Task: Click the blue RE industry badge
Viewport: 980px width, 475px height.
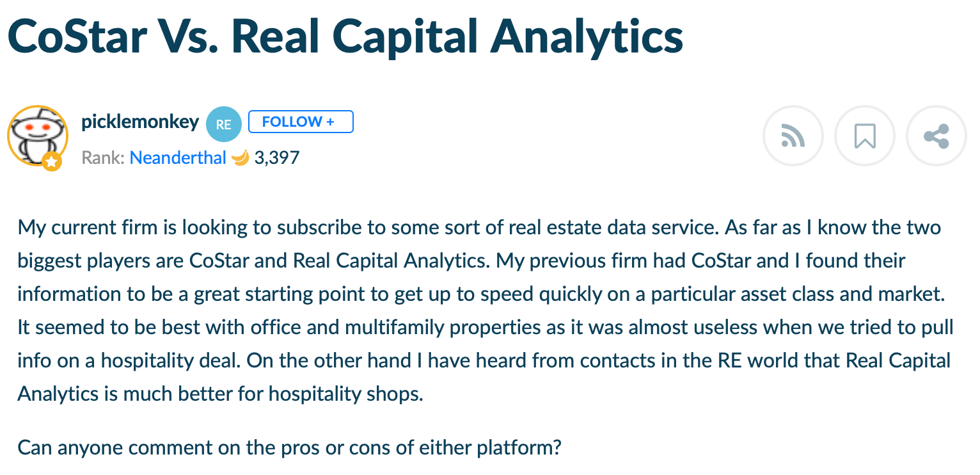Action: [x=223, y=124]
